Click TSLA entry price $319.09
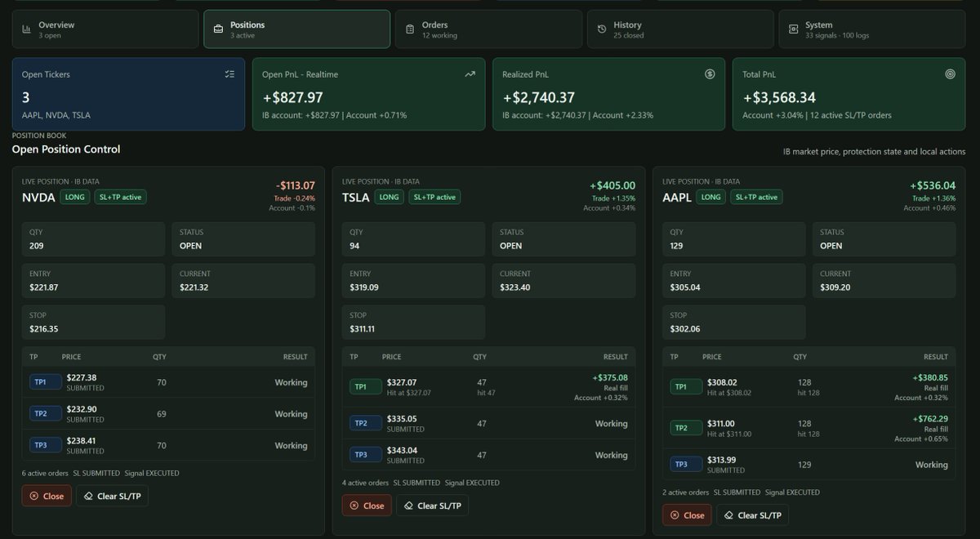Screen dimensions: 980x539 click(x=364, y=287)
